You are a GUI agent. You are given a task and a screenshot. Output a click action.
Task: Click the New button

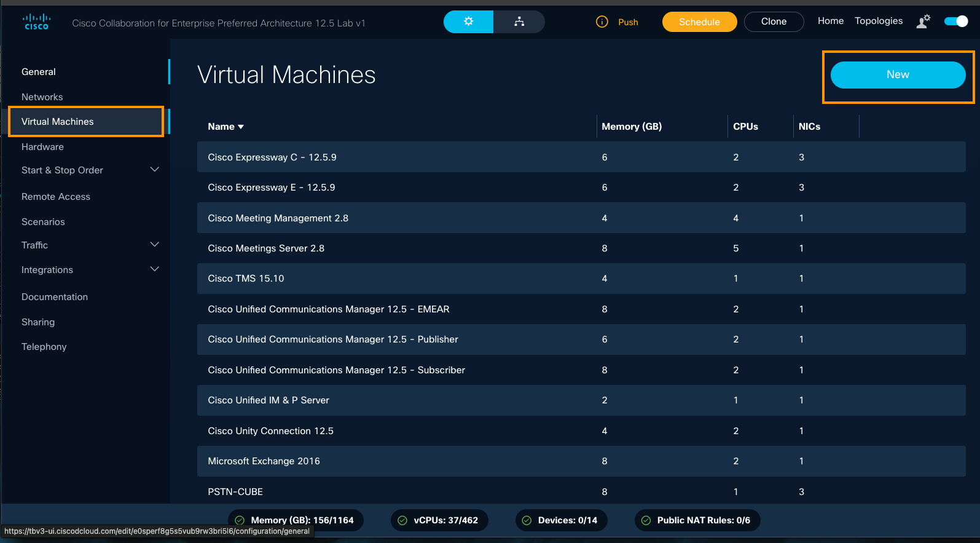coord(898,75)
